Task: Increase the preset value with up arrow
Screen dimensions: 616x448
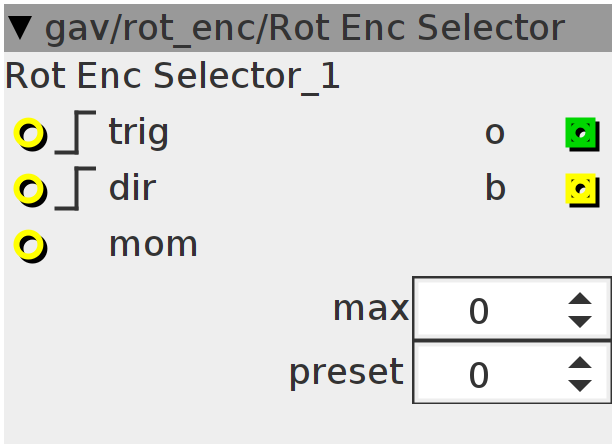Action: click(x=580, y=363)
